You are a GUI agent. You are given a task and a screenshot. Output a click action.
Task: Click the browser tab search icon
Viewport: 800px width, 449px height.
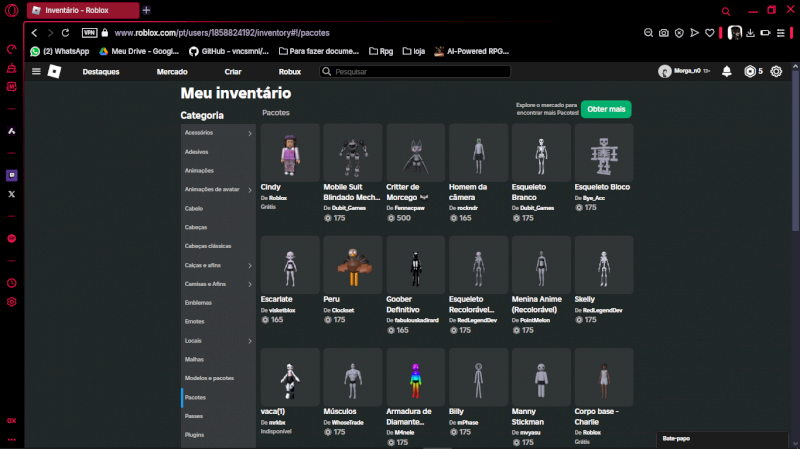click(726, 11)
